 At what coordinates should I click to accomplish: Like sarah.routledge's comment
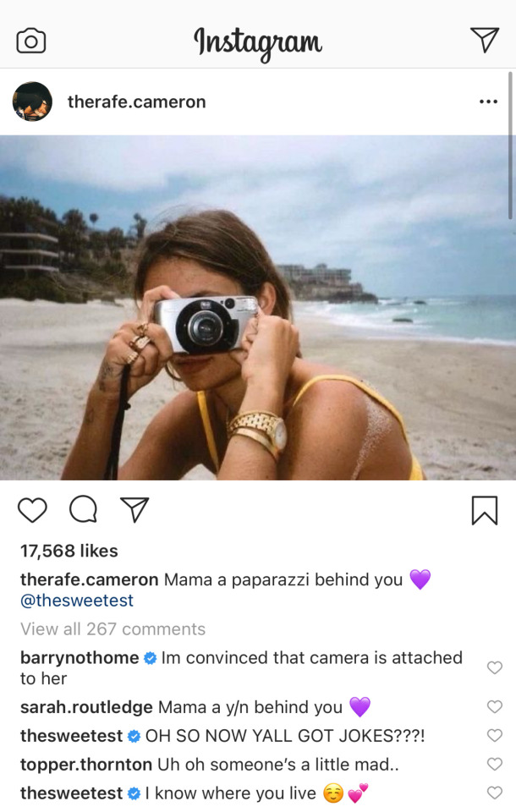tap(495, 707)
